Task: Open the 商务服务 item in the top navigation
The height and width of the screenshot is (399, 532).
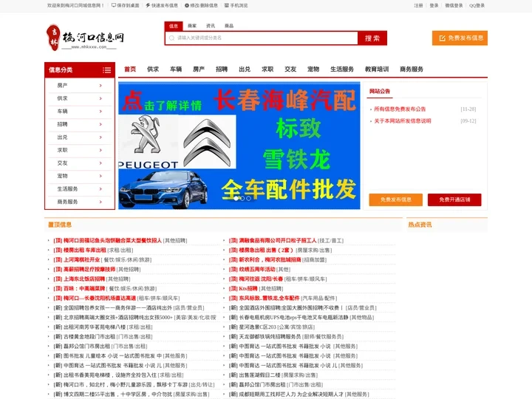Action: (412, 69)
